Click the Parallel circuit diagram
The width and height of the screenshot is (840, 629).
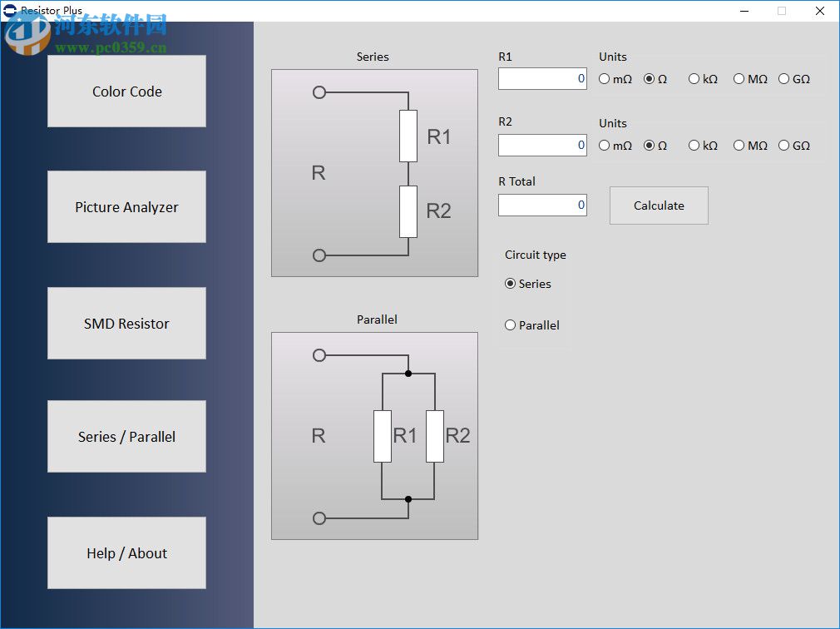[373, 435]
